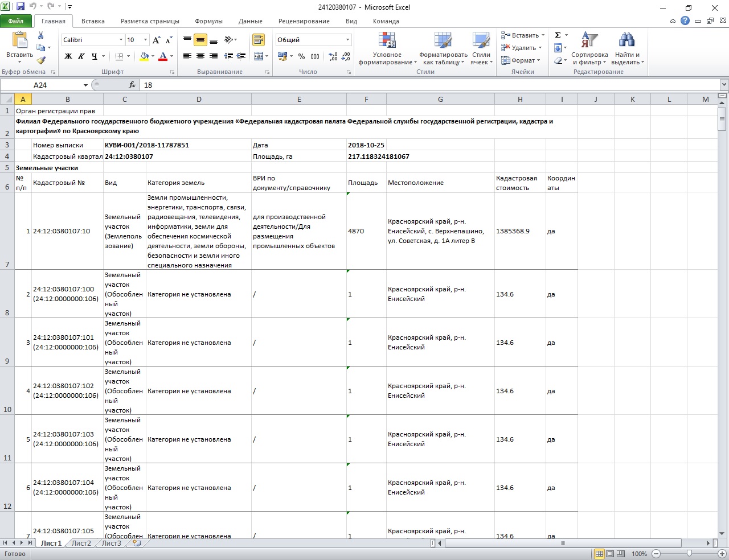
Task: Switch to the Формулы ribbon tab
Action: pos(208,21)
